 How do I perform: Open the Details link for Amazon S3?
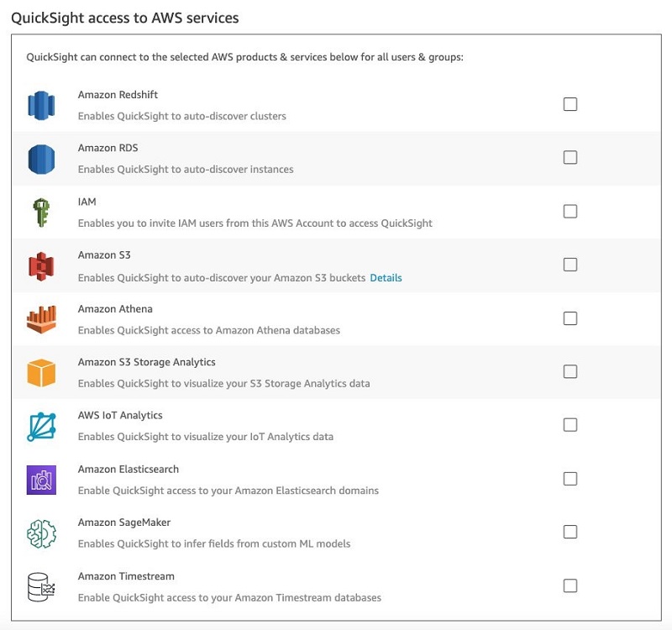[386, 277]
